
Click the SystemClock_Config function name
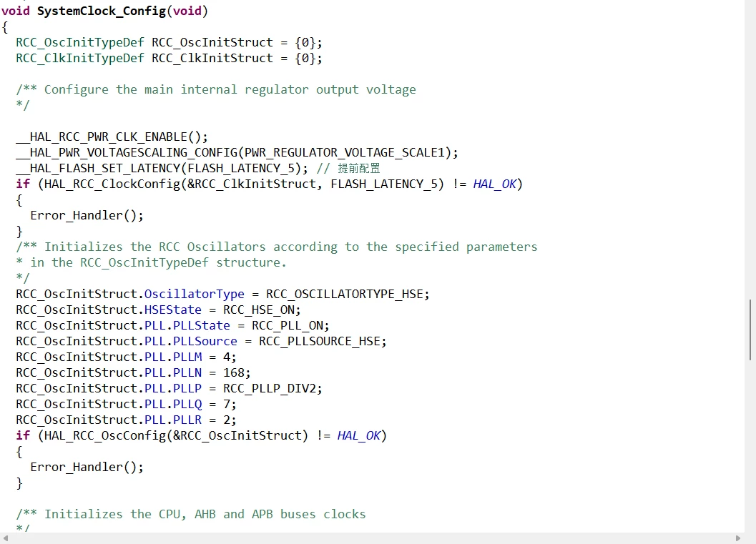pos(102,11)
